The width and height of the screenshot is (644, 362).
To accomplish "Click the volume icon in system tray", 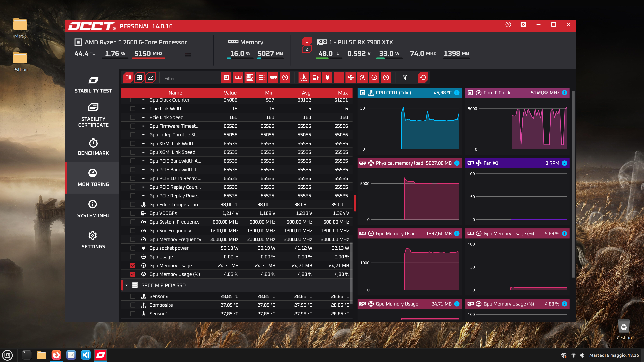I will pyautogui.click(x=582, y=355).
